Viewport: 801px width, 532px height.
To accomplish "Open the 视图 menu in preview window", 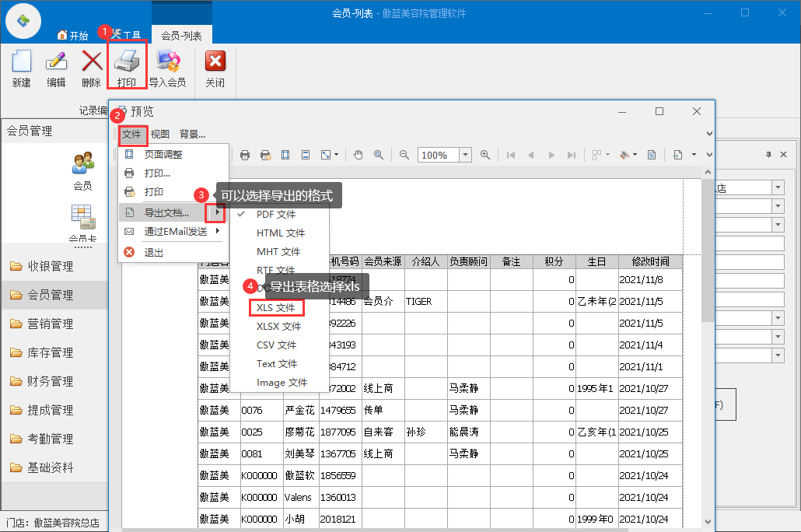I will [160, 135].
